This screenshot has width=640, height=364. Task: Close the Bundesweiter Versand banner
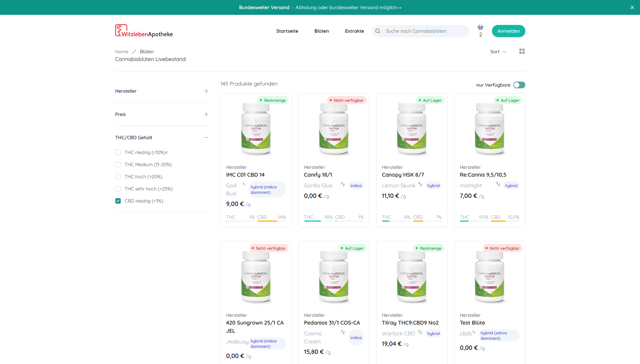pos(632,7)
